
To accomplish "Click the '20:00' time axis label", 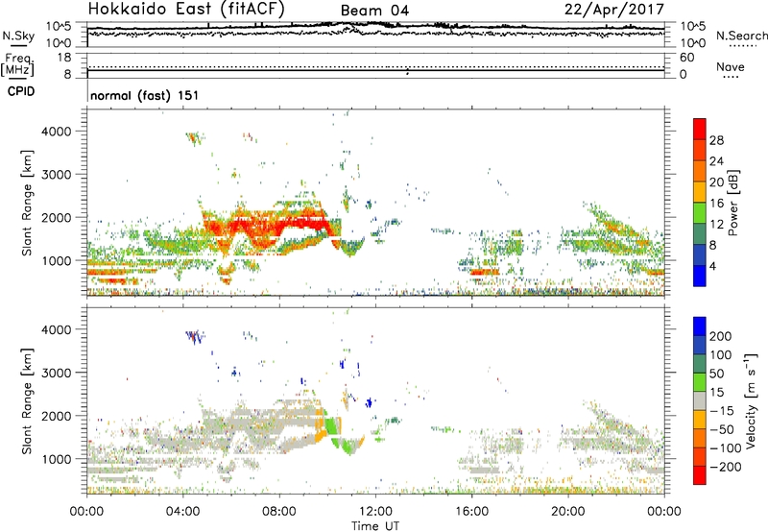I will point(568,512).
